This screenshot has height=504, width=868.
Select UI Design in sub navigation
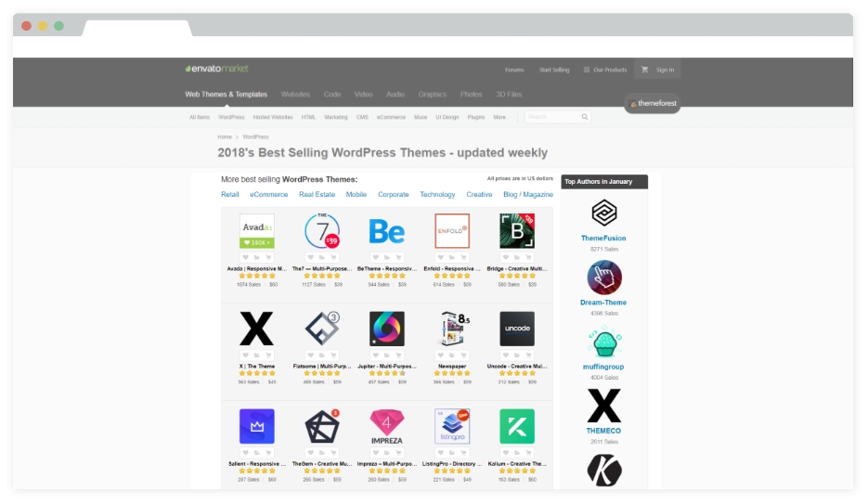click(x=447, y=117)
